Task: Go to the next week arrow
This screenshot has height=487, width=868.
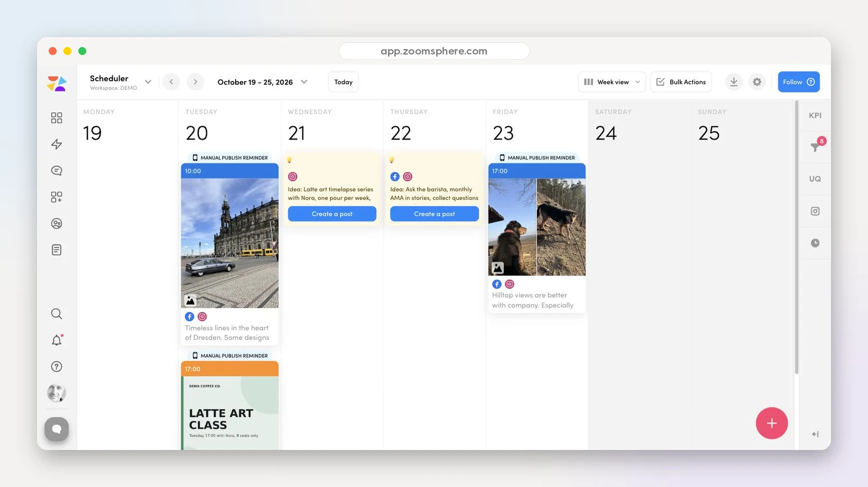Action: (195, 82)
